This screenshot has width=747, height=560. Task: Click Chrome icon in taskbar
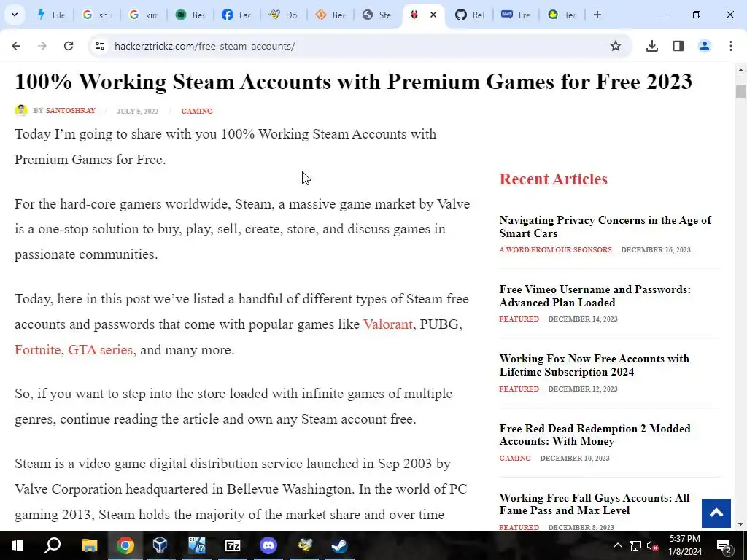pos(125,545)
